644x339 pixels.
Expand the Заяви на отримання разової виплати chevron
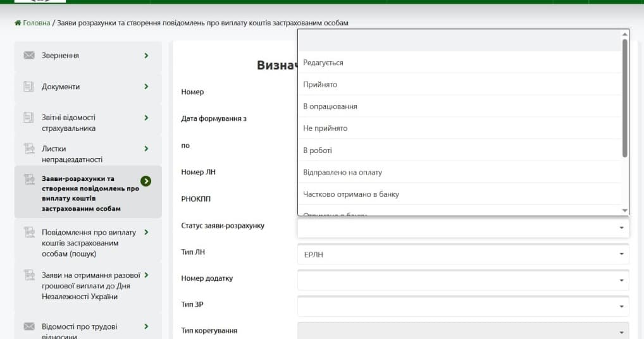coord(146,275)
